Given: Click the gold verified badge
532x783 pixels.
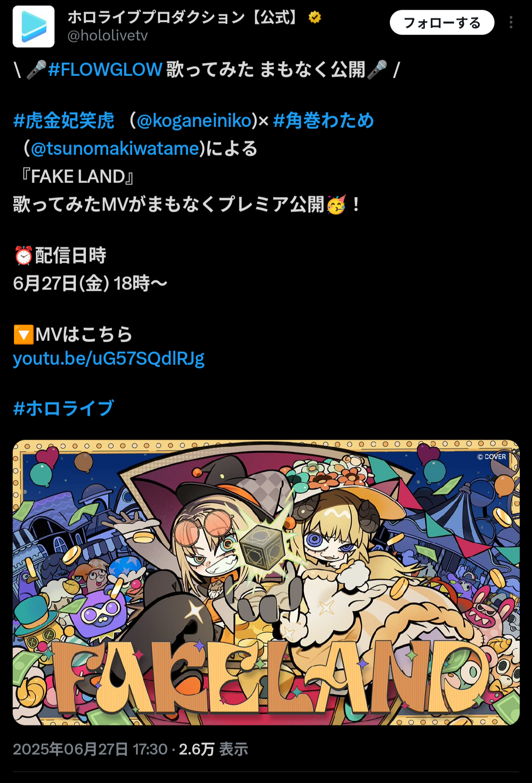Looking at the screenshot, I should point(315,17).
